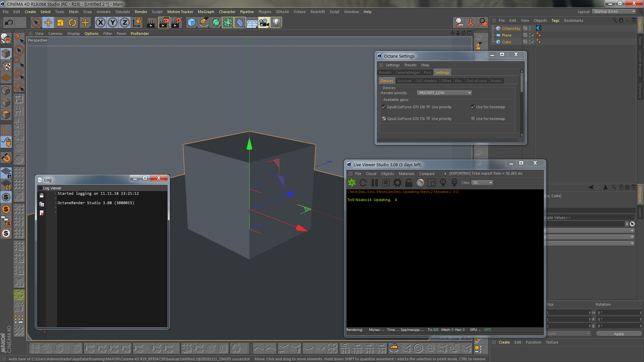Open the Chn channel dropdown
The width and height of the screenshot is (644, 362).
[482, 183]
